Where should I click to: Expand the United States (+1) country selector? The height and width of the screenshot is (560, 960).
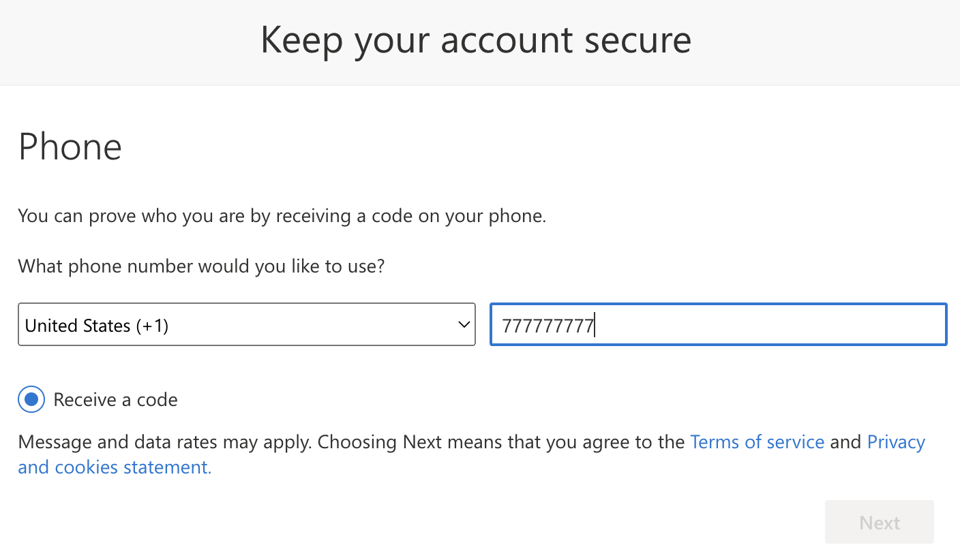[245, 325]
